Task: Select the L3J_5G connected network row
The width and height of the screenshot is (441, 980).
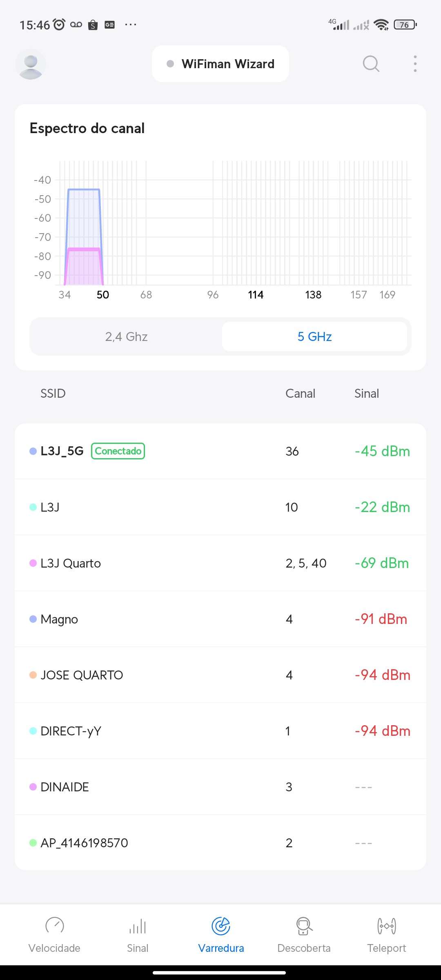Action: tap(220, 451)
